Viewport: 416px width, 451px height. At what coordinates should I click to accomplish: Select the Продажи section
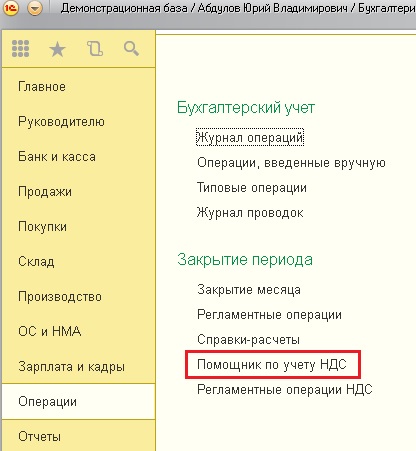45,192
